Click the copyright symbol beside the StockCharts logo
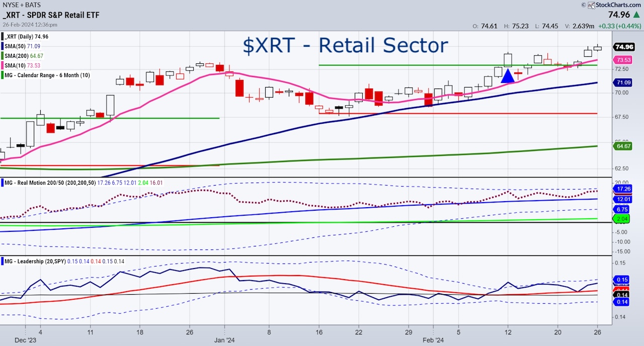Image resolution: width=644 pixels, height=346 pixels. (x=584, y=5)
